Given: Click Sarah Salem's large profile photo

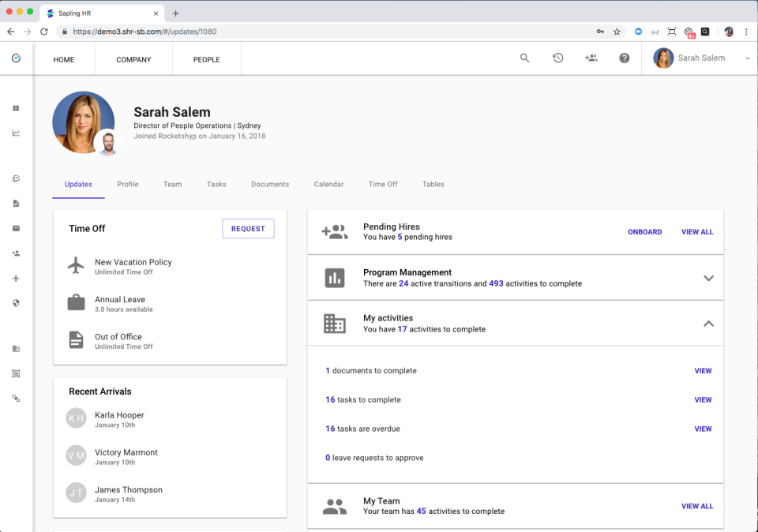Looking at the screenshot, I should pyautogui.click(x=83, y=122).
